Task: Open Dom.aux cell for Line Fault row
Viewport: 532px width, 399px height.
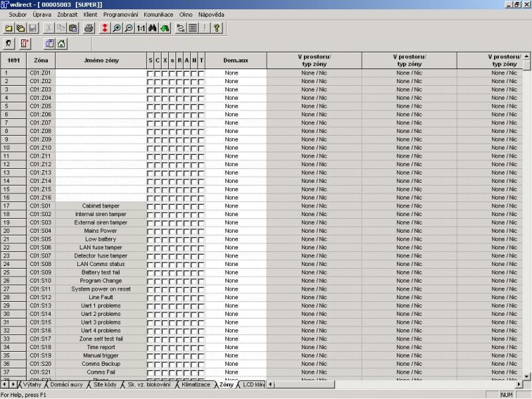Action: 231,297
